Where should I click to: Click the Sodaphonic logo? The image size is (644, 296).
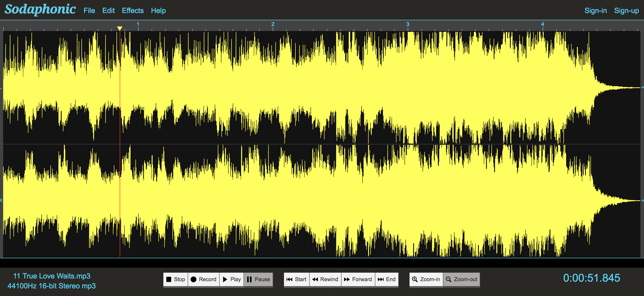40,9
